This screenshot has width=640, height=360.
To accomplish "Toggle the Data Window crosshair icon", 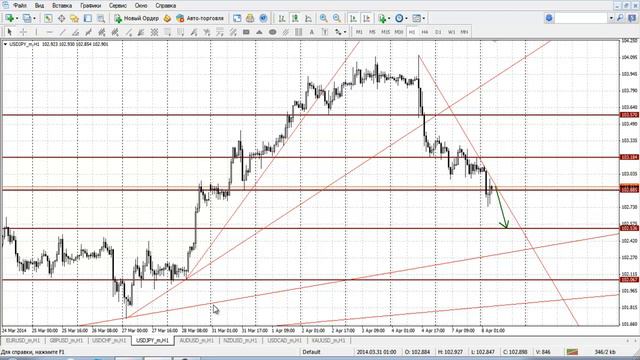I will pyautogui.click(x=62, y=18).
